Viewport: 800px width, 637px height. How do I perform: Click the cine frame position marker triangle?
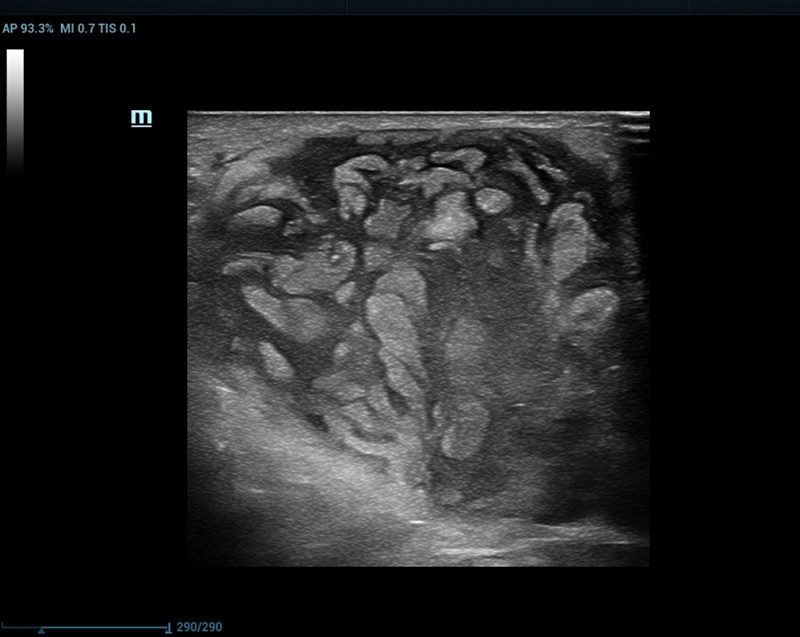(41, 631)
